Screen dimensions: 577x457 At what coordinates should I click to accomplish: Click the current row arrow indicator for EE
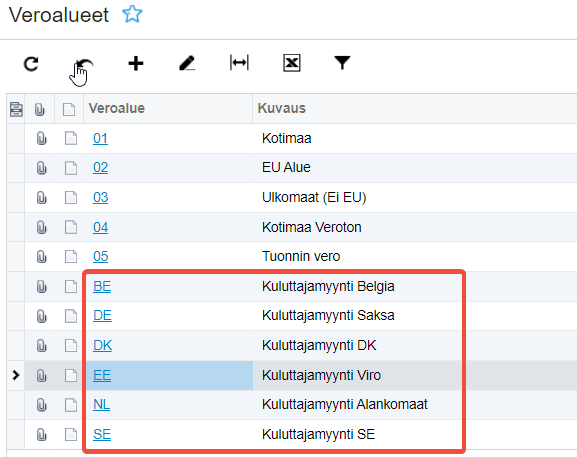(15, 375)
